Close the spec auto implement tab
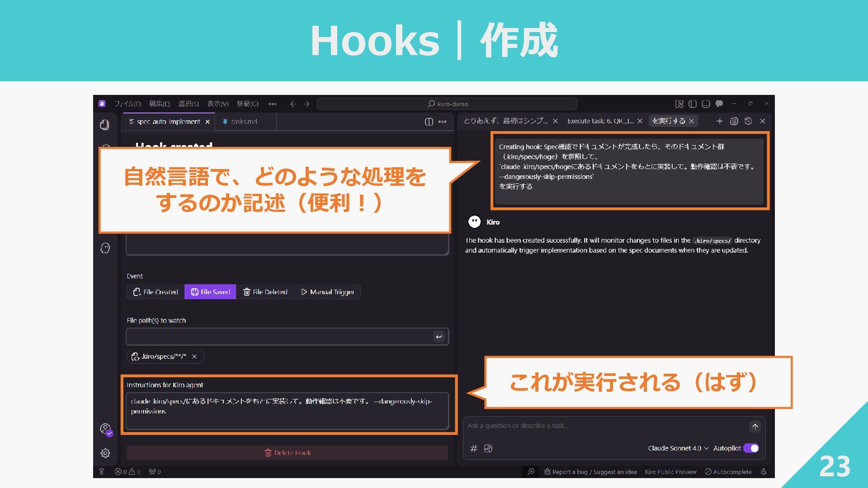Viewport: 868px width, 488px height. coord(208,122)
